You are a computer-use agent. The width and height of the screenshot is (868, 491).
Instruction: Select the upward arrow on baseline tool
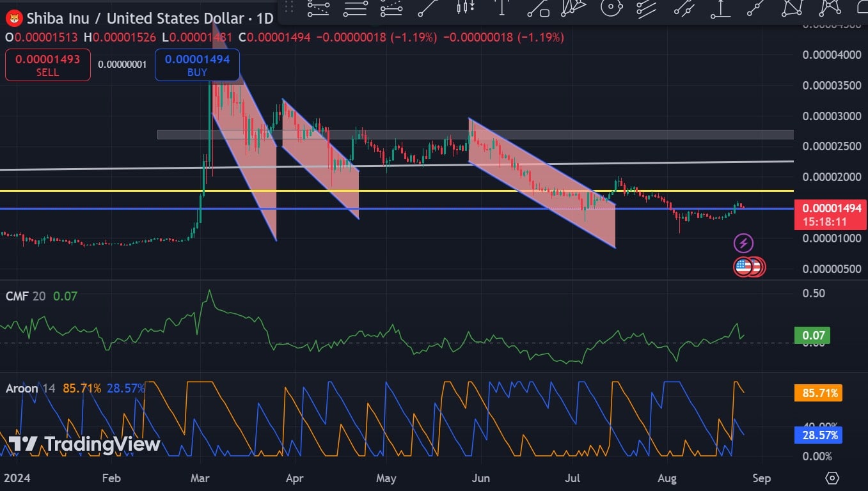721,8
